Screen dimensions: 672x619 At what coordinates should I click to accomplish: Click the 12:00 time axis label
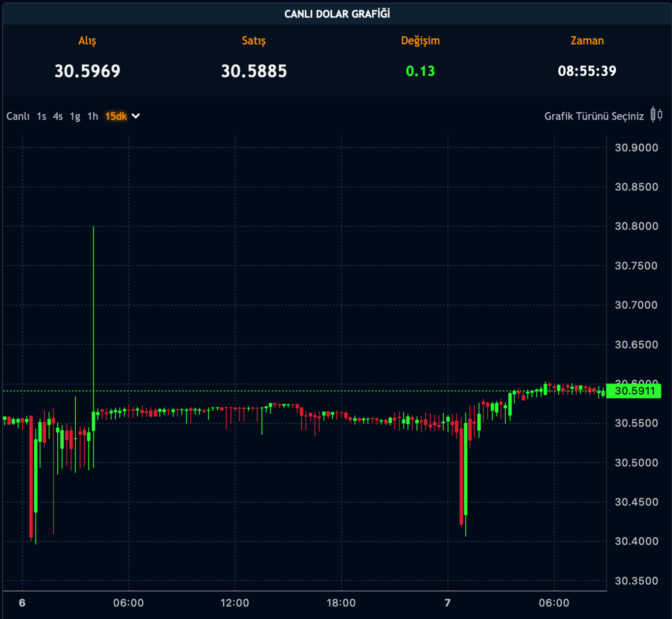click(234, 603)
